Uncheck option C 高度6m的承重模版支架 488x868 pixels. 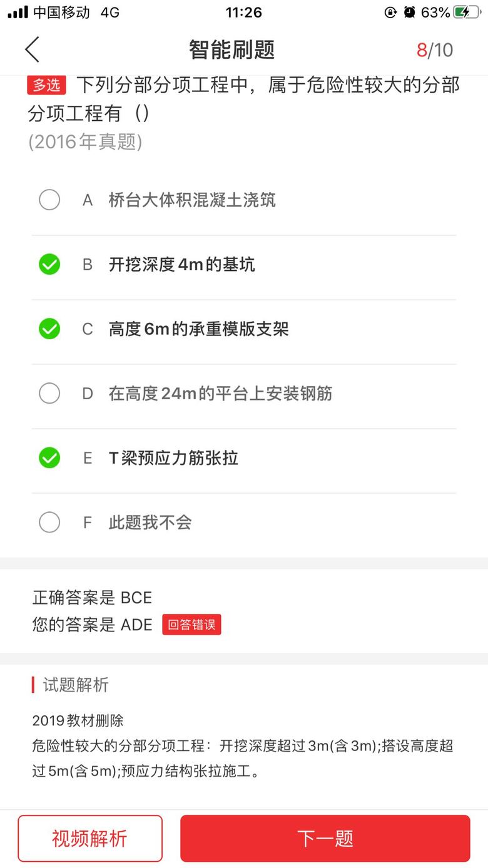pyautogui.click(x=49, y=329)
